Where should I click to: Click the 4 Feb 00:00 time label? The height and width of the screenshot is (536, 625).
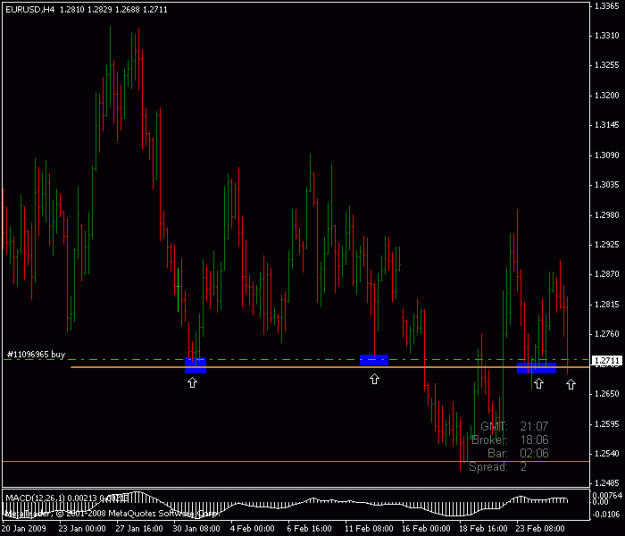click(252, 529)
